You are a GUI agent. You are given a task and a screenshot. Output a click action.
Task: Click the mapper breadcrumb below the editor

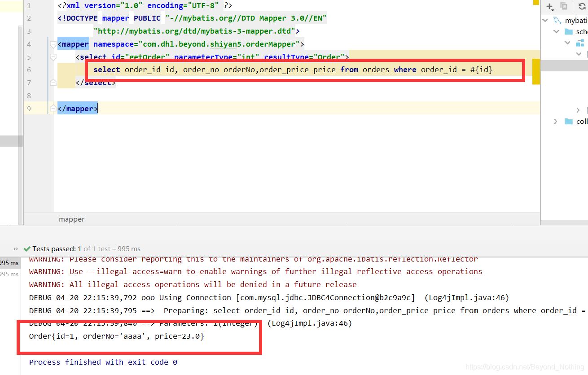click(71, 219)
